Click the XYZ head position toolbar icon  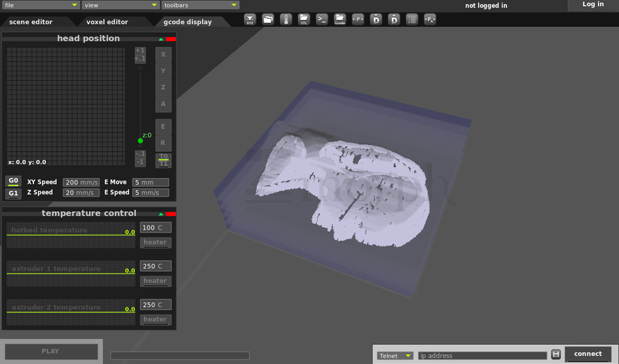(249, 19)
